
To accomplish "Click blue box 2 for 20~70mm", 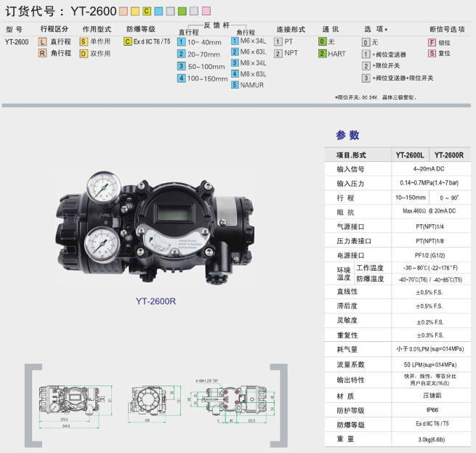I will [181, 54].
